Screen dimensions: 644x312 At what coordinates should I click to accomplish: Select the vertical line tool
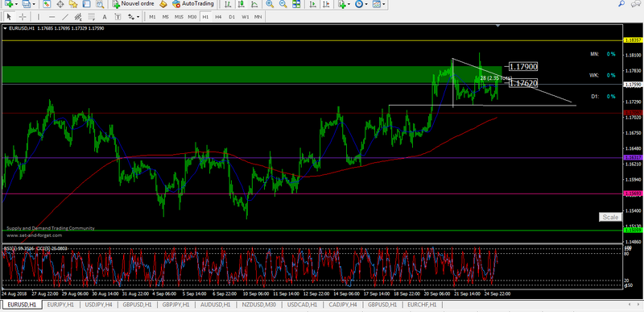point(39,17)
